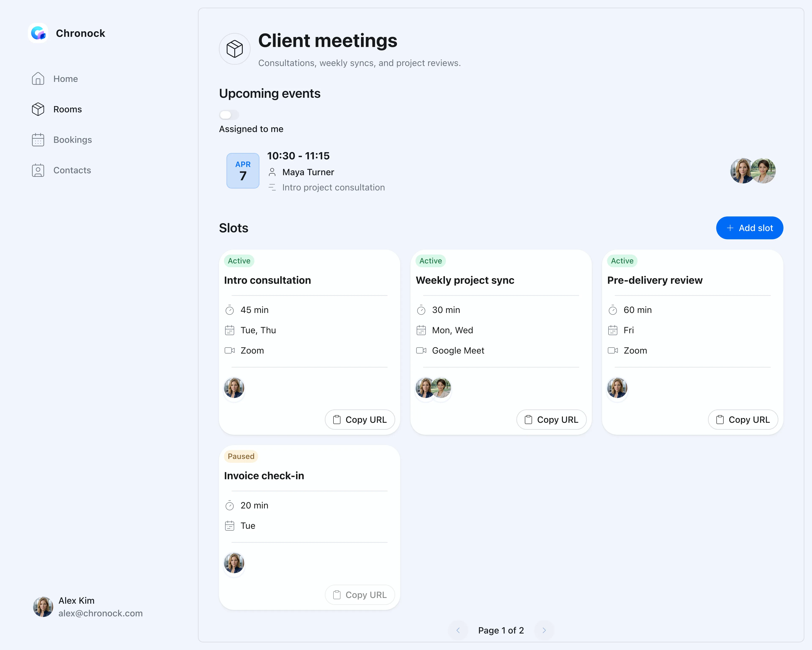812x650 pixels.
Task: Copy URL for Pre-delivery review slot
Action: click(x=743, y=419)
